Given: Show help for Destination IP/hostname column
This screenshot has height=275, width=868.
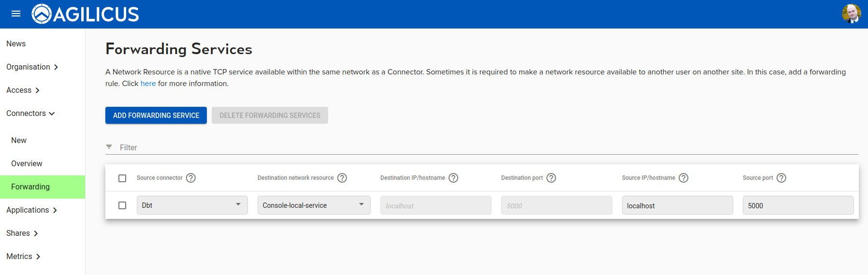Looking at the screenshot, I should coord(453,178).
